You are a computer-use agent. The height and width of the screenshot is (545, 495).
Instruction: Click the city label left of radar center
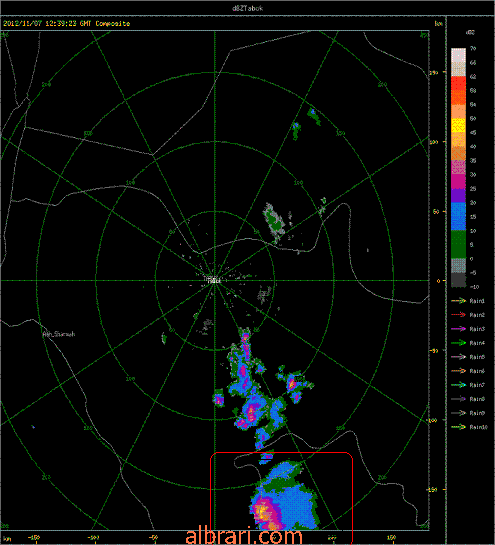pos(59,334)
